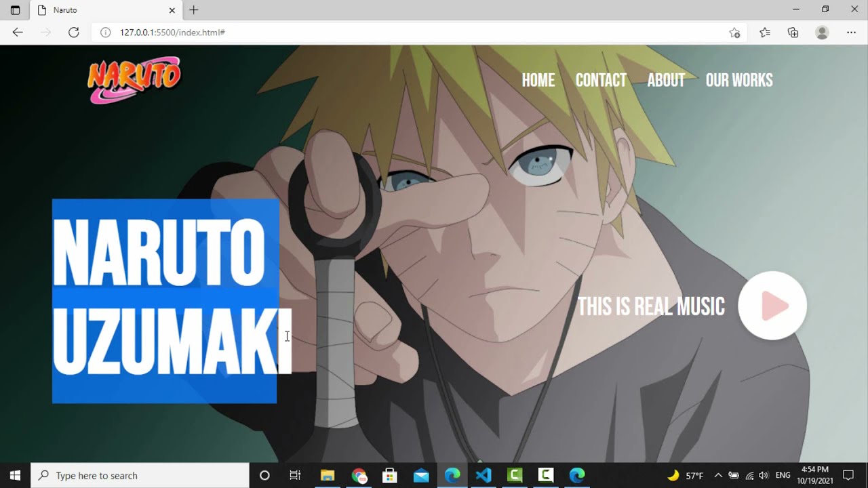Open battery status icon in tray
The image size is (868, 488).
tap(734, 475)
